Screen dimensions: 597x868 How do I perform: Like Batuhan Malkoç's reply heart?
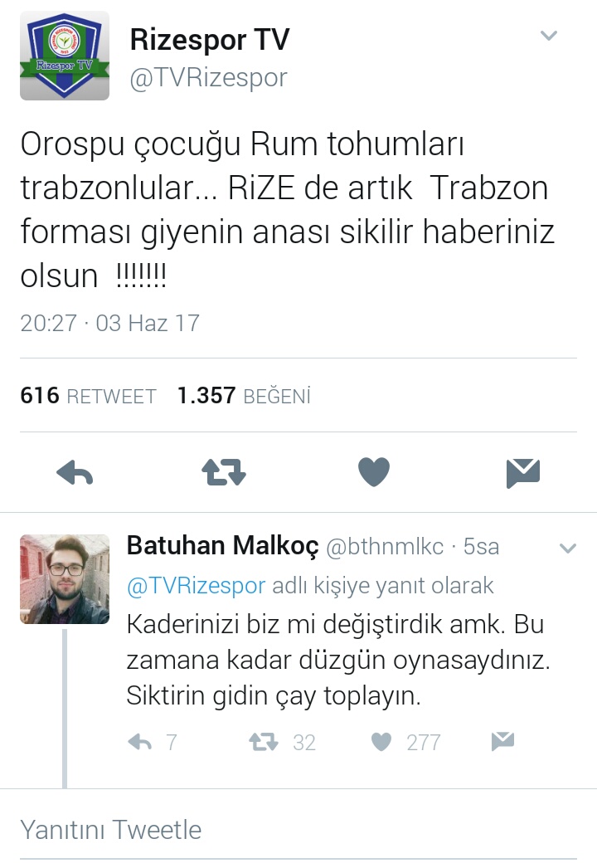[381, 742]
